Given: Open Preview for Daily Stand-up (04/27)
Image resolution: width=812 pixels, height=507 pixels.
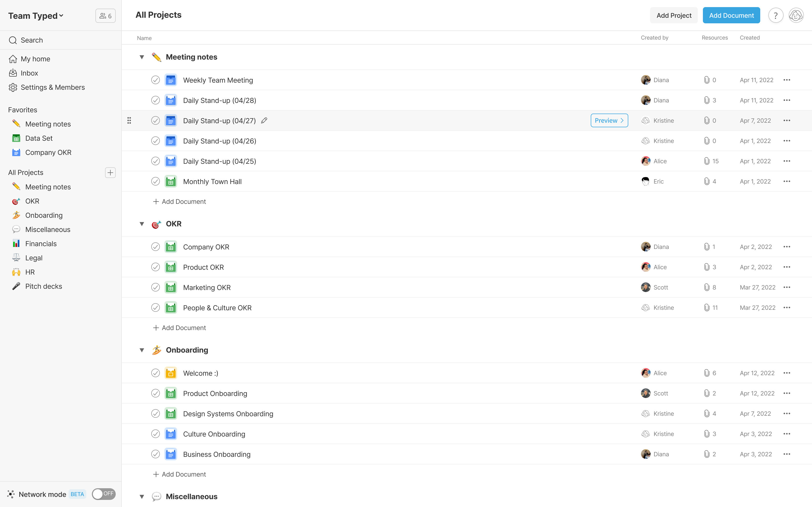Looking at the screenshot, I should tap(609, 120).
